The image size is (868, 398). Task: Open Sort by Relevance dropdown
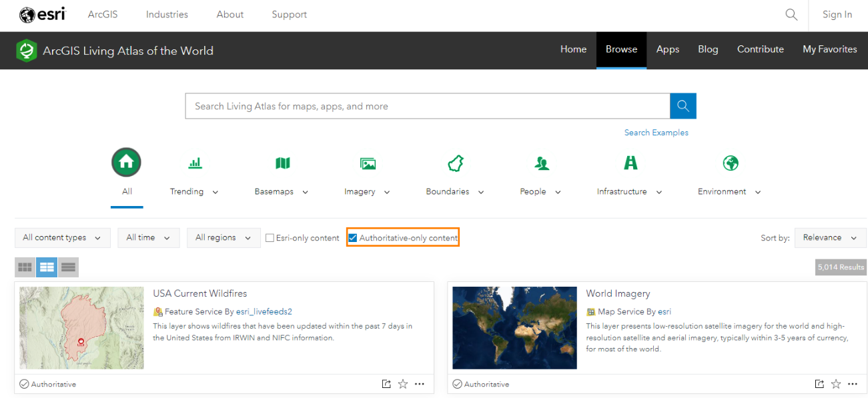pos(830,238)
